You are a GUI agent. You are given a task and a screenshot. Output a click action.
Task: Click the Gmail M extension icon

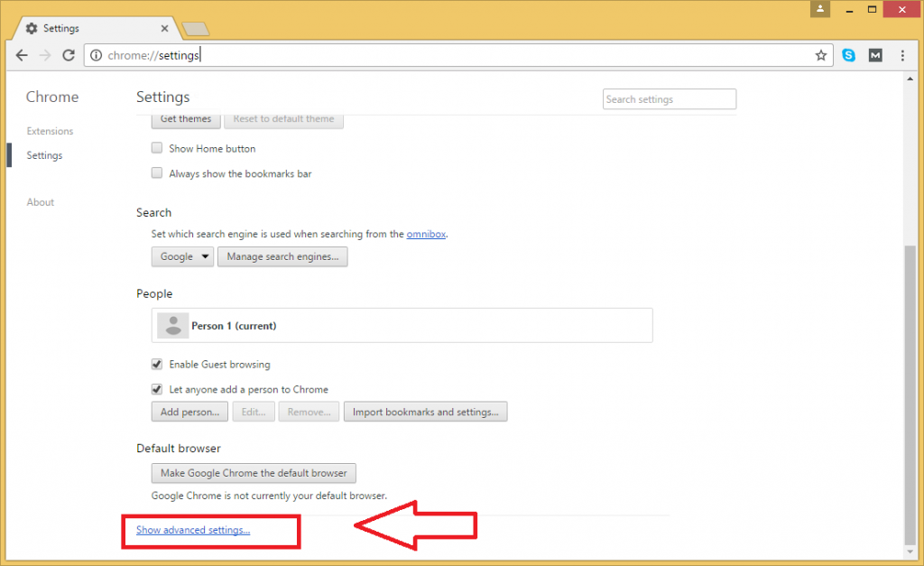tap(875, 55)
